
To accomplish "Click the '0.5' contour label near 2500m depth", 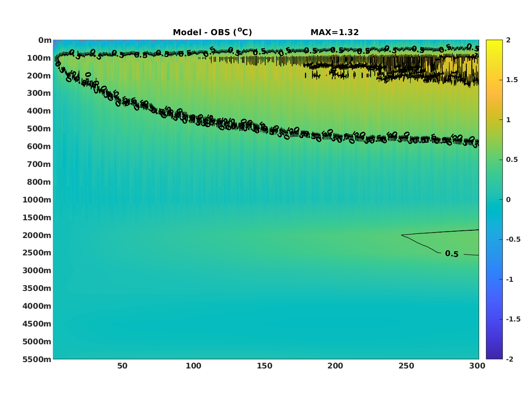I will (452, 254).
